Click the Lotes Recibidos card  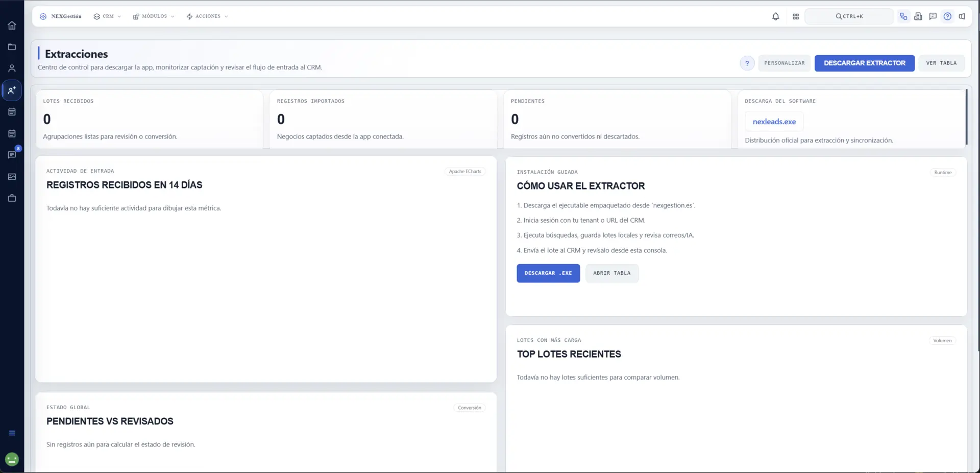pos(149,120)
